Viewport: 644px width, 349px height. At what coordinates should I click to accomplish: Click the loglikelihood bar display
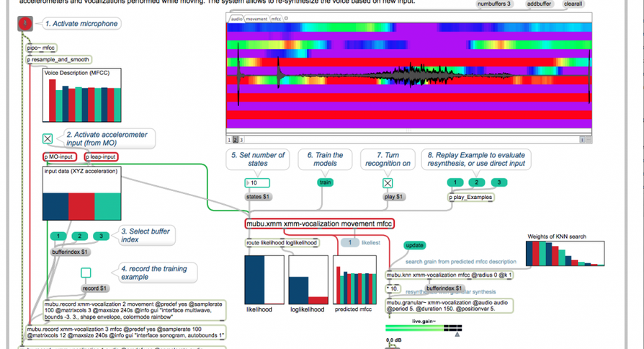(308, 280)
